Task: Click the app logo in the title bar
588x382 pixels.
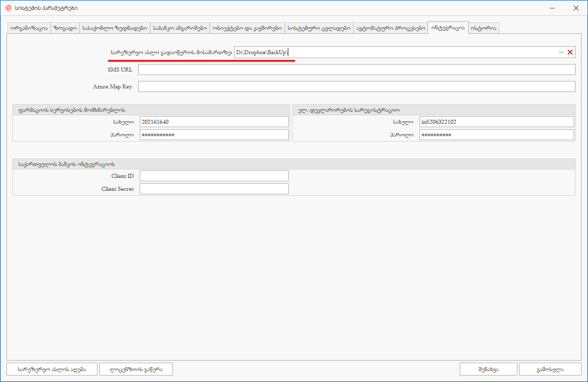Action: pos(8,8)
